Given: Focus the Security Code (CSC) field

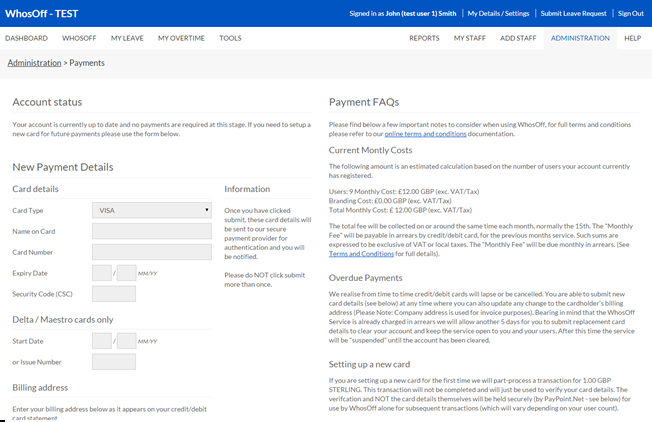Looking at the screenshot, I should pos(114,294).
